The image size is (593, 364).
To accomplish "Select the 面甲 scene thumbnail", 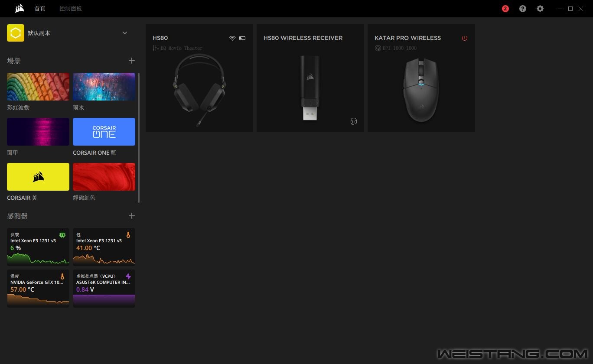I will [38, 132].
